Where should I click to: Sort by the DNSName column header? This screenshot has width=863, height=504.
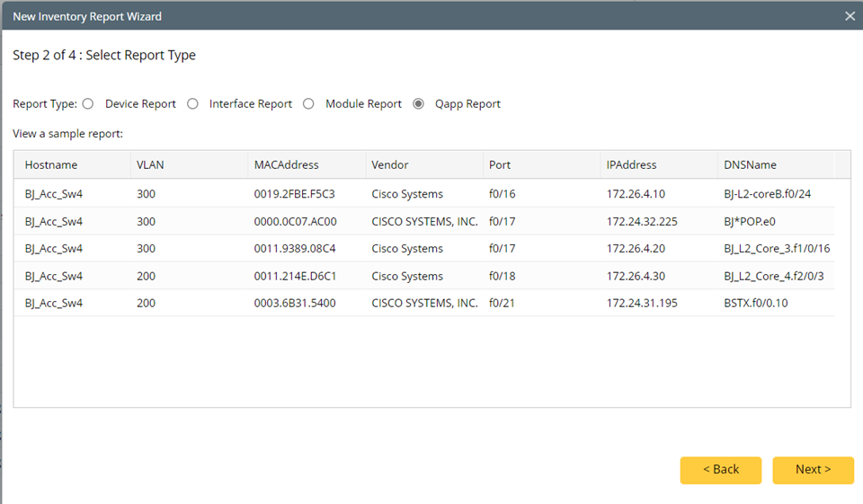click(750, 165)
